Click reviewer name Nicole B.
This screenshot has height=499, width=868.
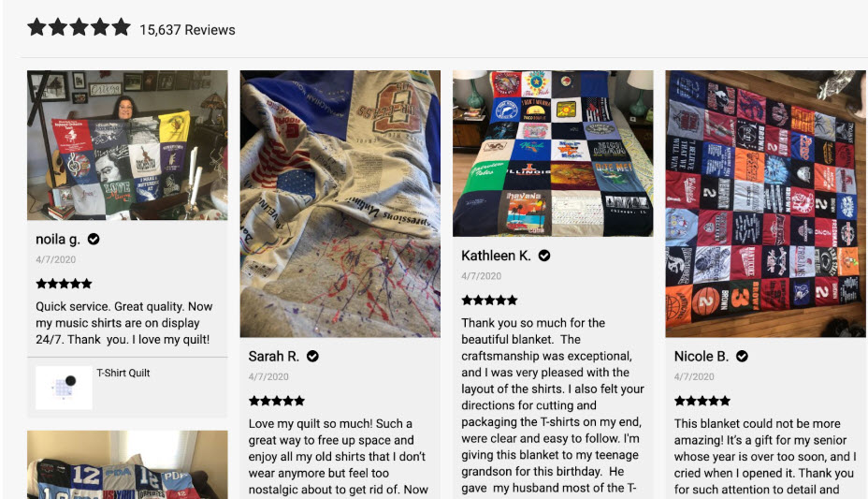[x=701, y=356]
